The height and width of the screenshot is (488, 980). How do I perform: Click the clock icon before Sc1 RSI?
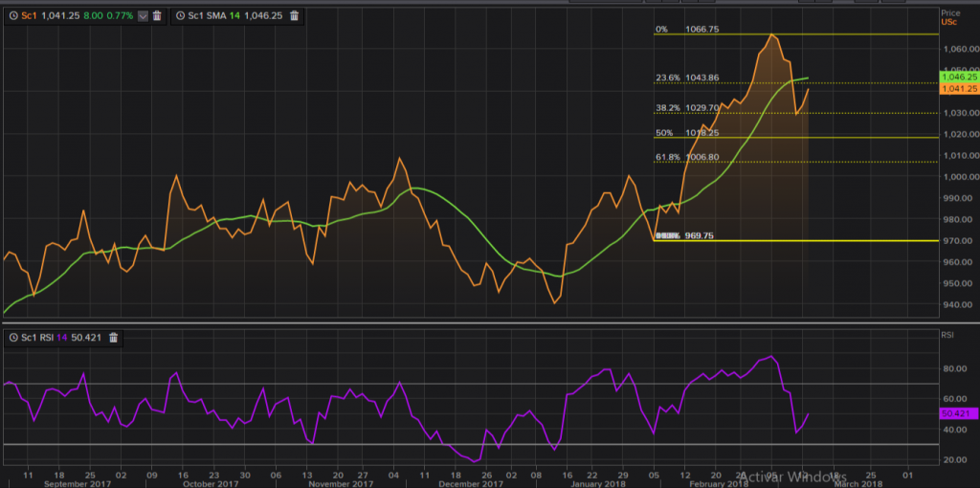click(13, 338)
